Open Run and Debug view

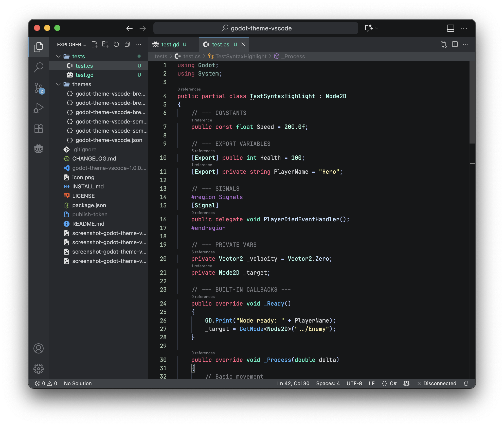tap(39, 108)
